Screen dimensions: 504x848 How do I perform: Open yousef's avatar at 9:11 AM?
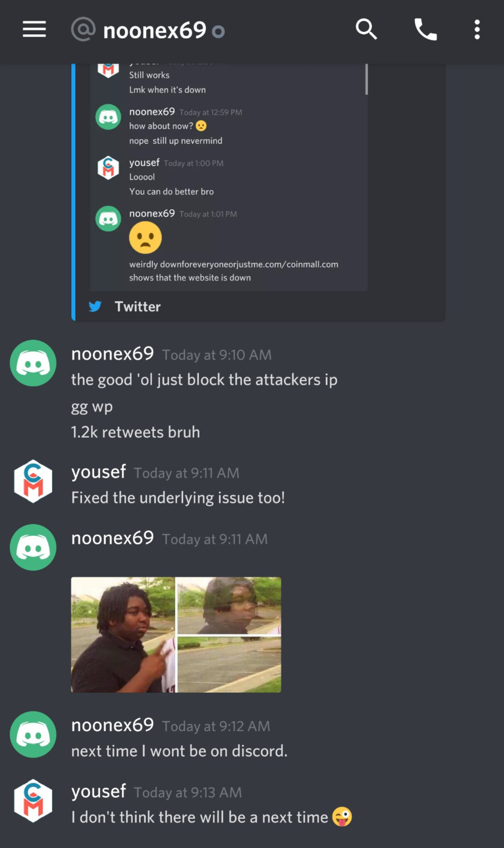pos(33,481)
